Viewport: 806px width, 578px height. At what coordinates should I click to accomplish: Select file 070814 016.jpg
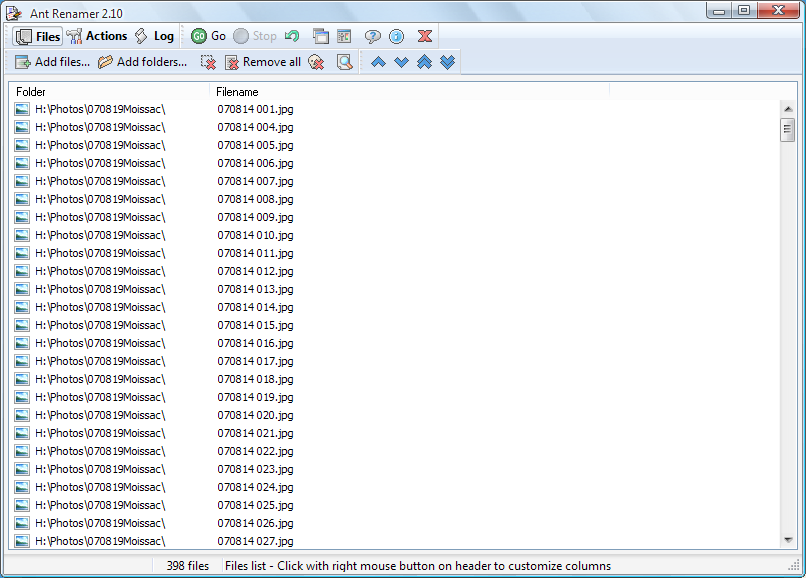point(255,343)
